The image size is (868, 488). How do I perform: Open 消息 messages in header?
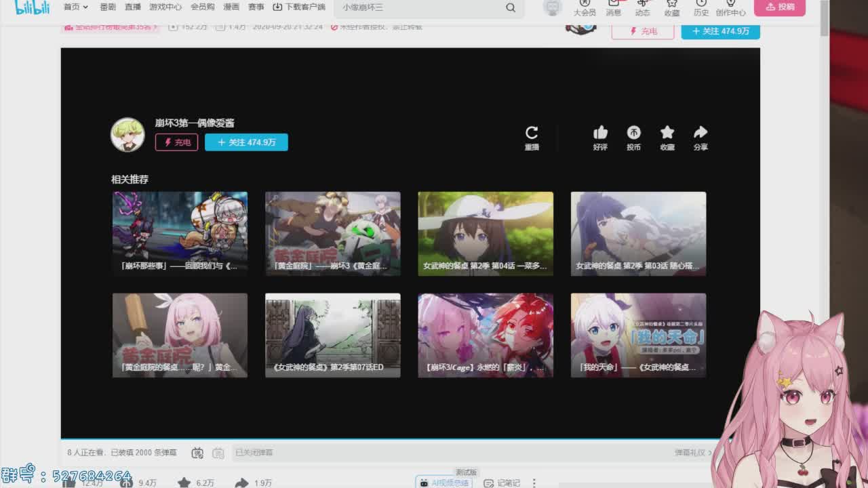pyautogui.click(x=614, y=8)
